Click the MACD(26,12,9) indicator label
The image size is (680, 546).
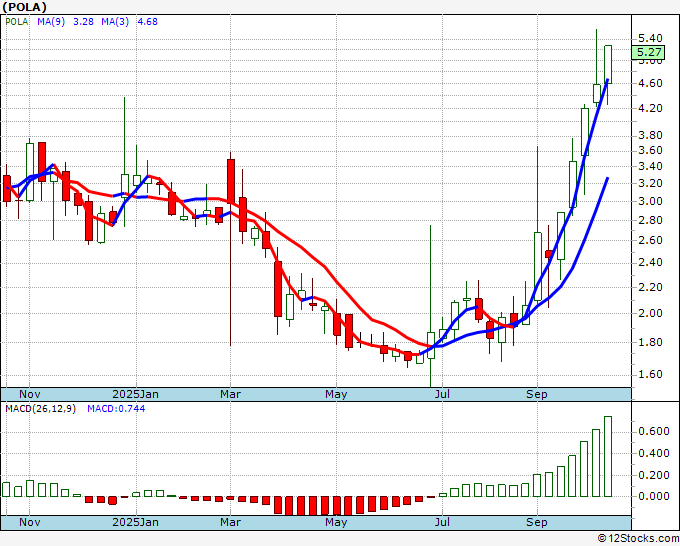38,409
